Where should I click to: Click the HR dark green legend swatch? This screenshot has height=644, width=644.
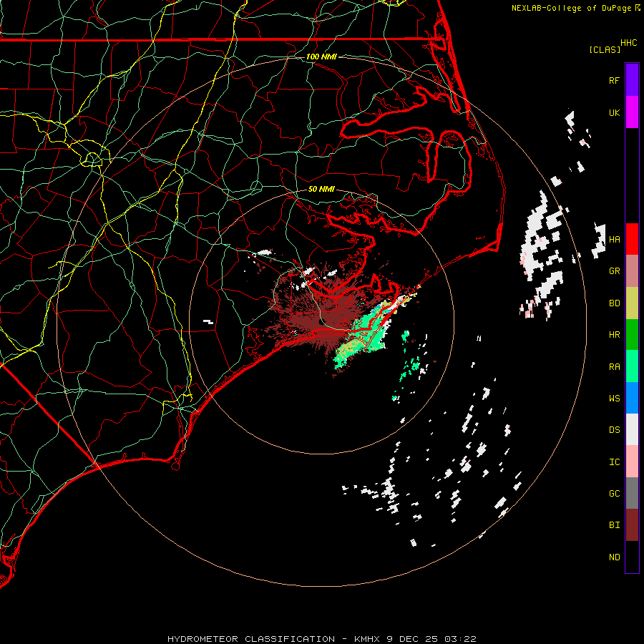coord(632,335)
